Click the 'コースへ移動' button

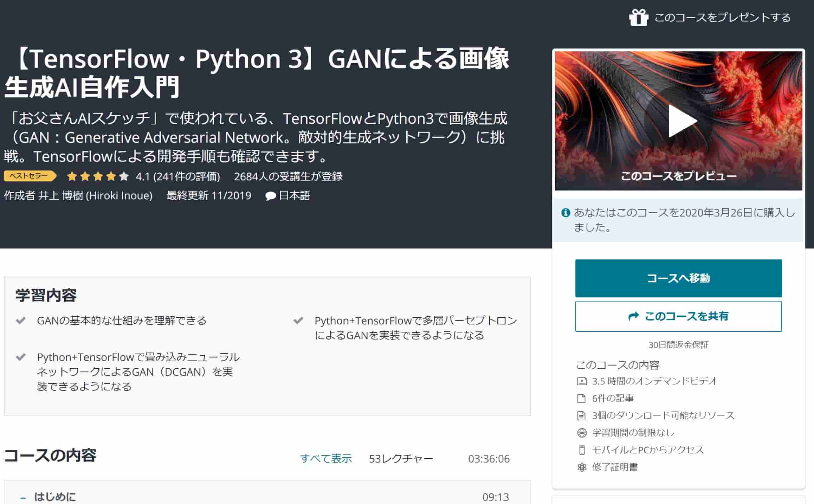[678, 278]
